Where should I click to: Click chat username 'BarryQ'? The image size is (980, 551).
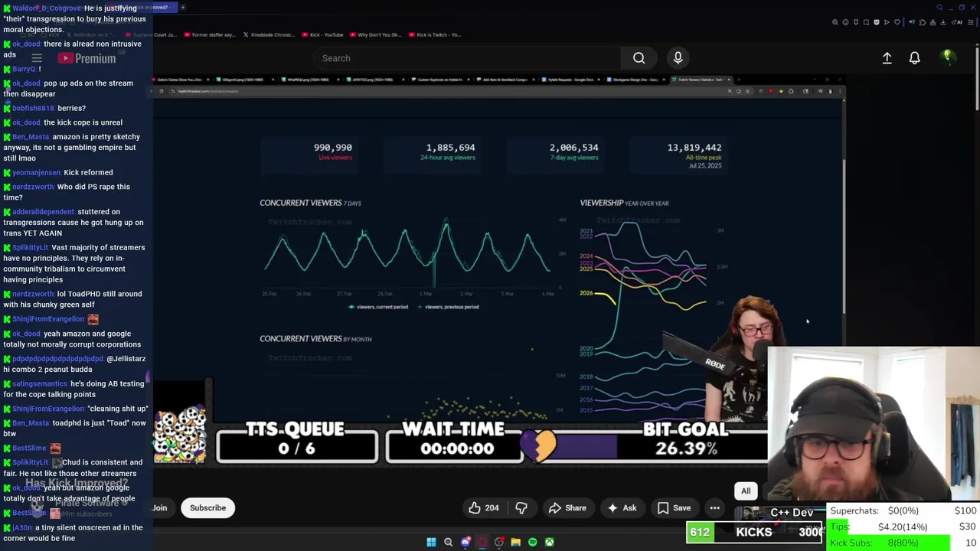coord(24,69)
